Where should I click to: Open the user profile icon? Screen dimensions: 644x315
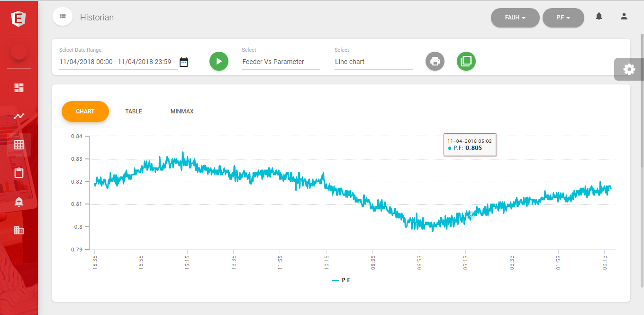(624, 17)
